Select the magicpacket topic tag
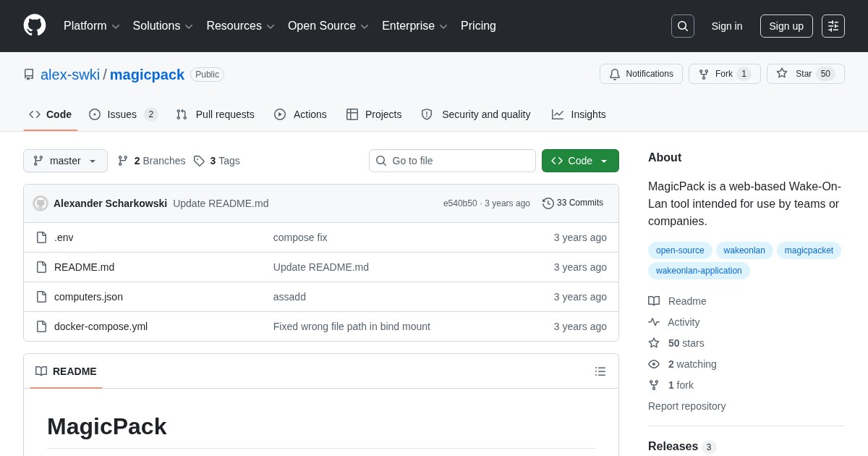 click(x=809, y=250)
